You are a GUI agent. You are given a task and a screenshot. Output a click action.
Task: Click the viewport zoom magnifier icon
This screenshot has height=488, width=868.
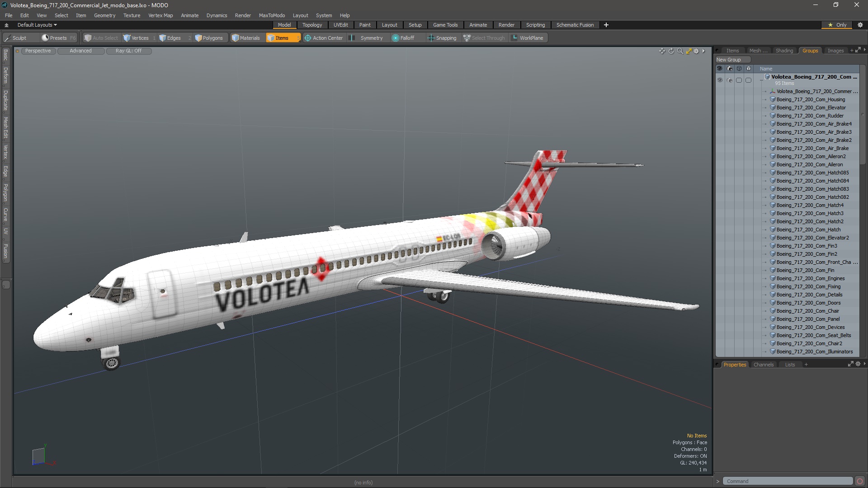680,51
